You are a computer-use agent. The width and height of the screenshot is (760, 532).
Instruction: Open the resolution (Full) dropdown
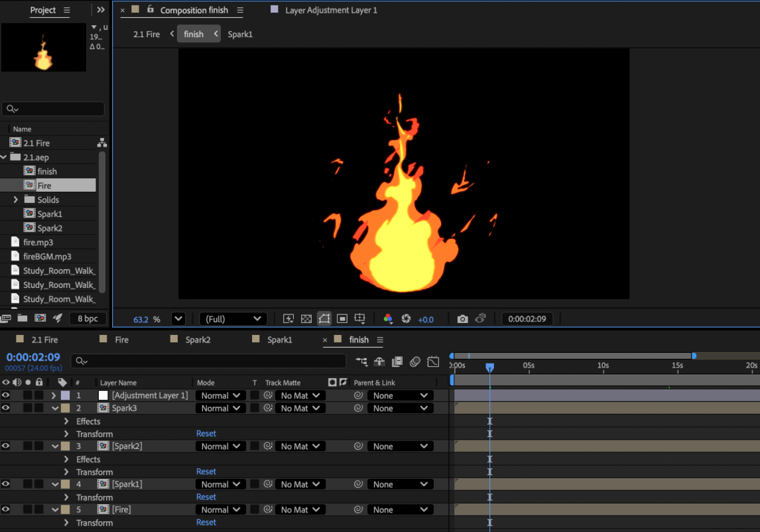point(233,318)
